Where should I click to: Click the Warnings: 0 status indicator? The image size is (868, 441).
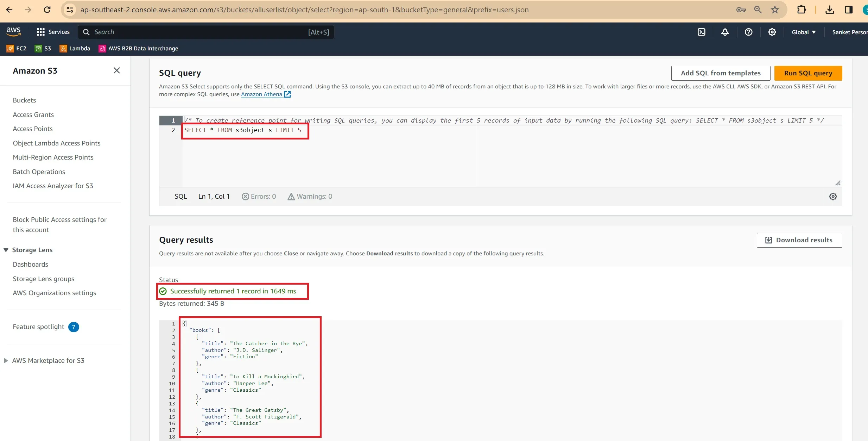[310, 197]
